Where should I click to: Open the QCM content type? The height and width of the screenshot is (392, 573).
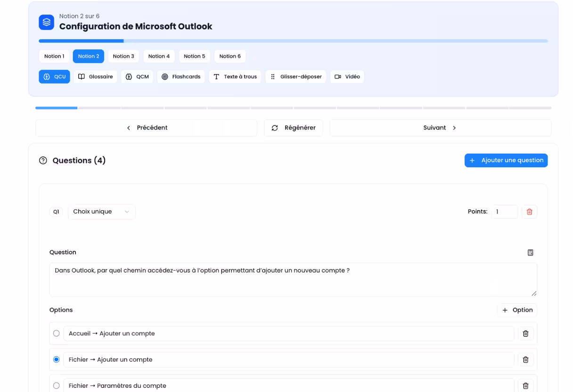click(x=137, y=77)
